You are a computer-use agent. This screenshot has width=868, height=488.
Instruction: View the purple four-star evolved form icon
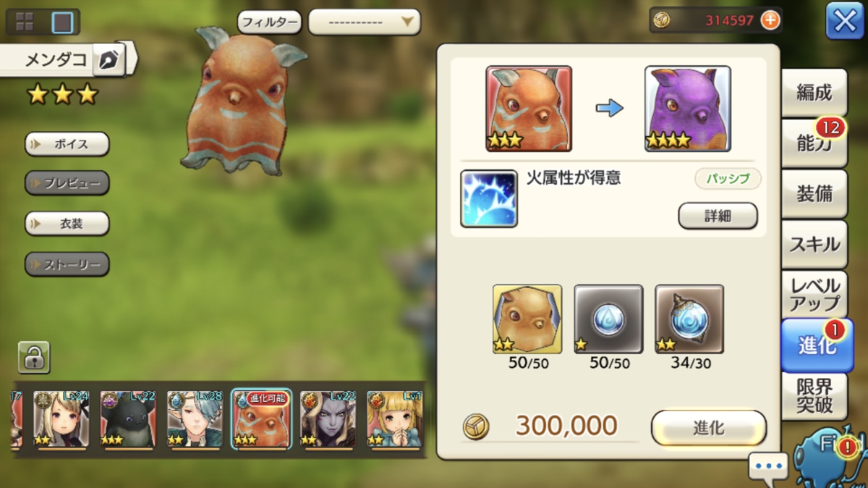pos(688,109)
